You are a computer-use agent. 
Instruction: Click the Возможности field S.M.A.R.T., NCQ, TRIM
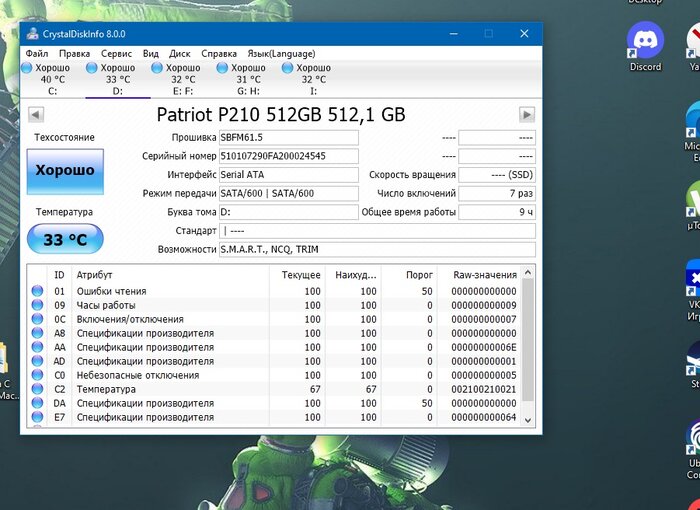377,250
